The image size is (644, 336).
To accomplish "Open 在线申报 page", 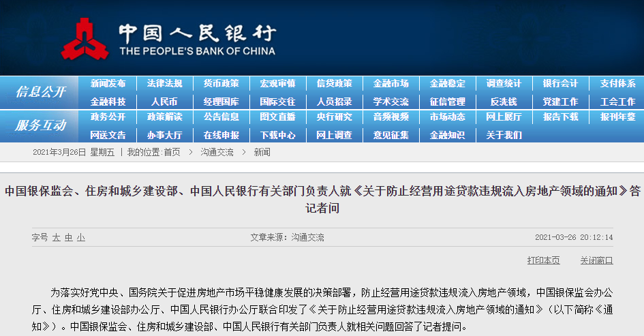I will 221,135.
